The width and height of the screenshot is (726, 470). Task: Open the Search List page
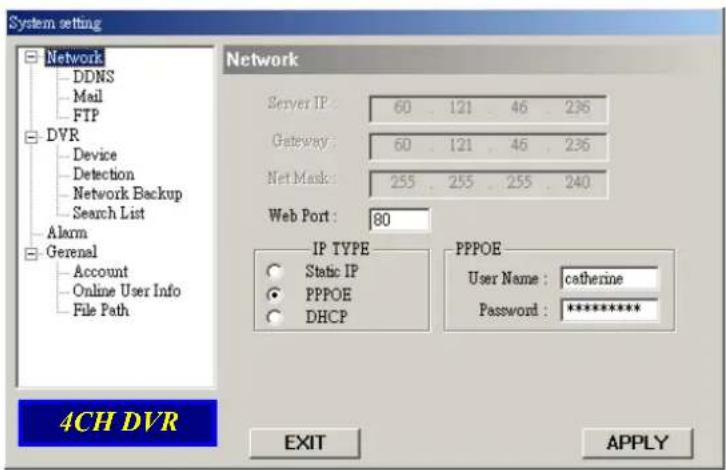(108, 213)
